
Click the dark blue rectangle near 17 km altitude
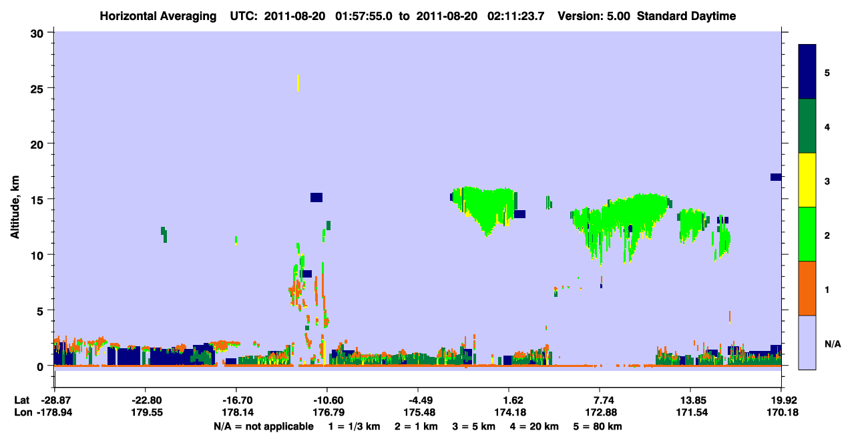pyautogui.click(x=776, y=177)
